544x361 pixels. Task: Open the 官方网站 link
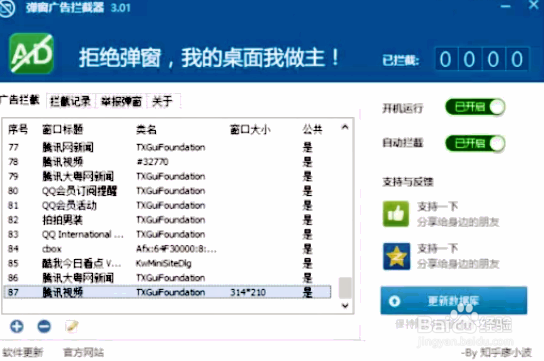[84, 352]
